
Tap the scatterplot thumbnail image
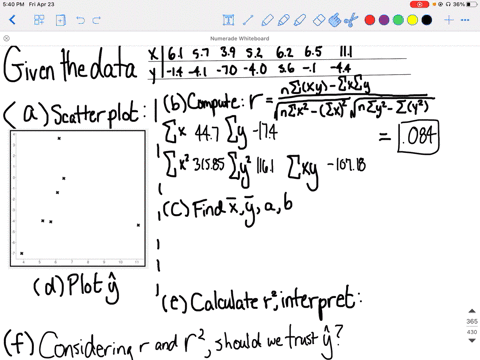pyautogui.click(x=78, y=199)
